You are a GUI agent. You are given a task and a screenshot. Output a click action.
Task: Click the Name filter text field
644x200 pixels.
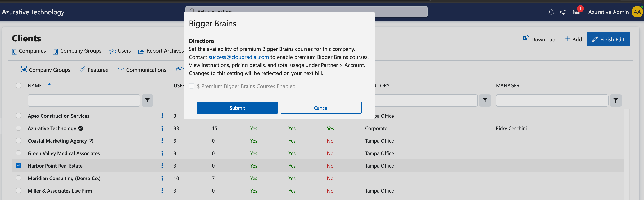84,101
